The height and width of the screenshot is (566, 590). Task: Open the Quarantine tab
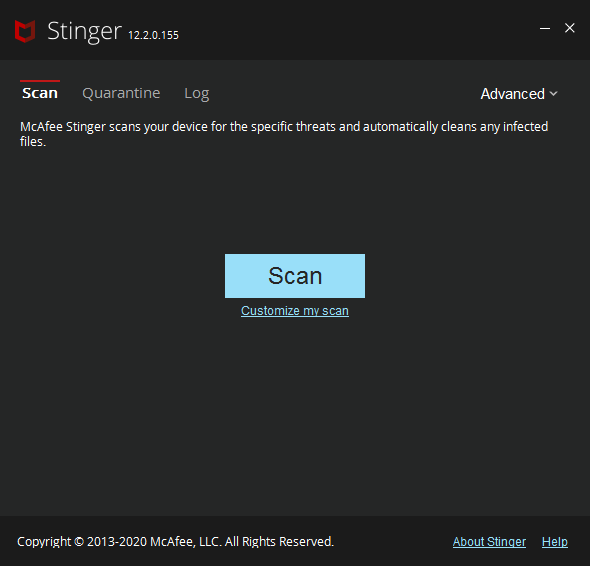pyautogui.click(x=121, y=93)
